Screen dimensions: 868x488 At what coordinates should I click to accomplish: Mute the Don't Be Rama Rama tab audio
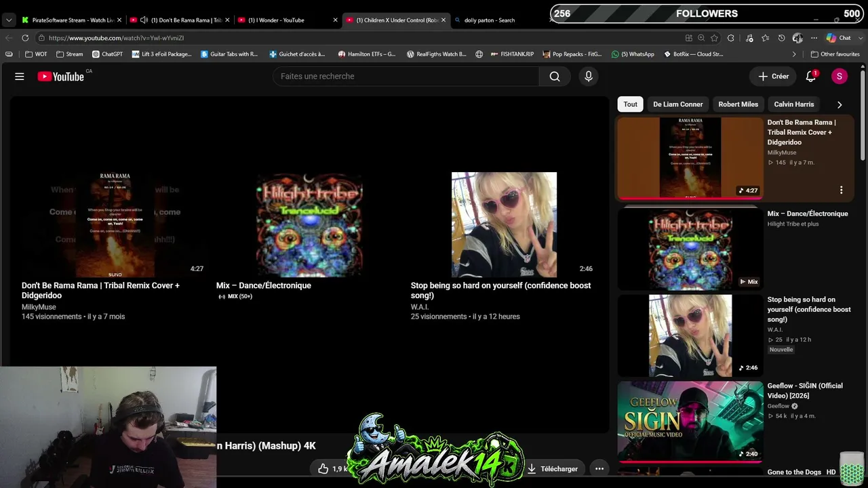pyautogui.click(x=144, y=20)
